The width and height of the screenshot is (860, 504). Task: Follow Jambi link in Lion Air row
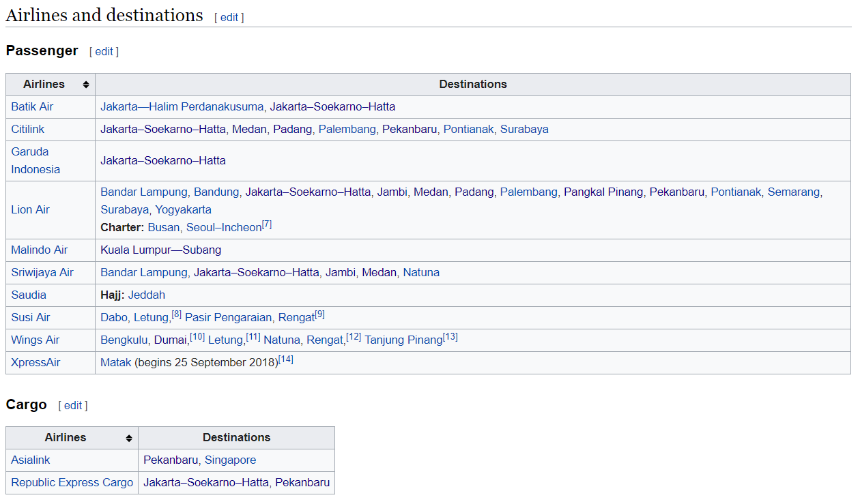coord(392,192)
